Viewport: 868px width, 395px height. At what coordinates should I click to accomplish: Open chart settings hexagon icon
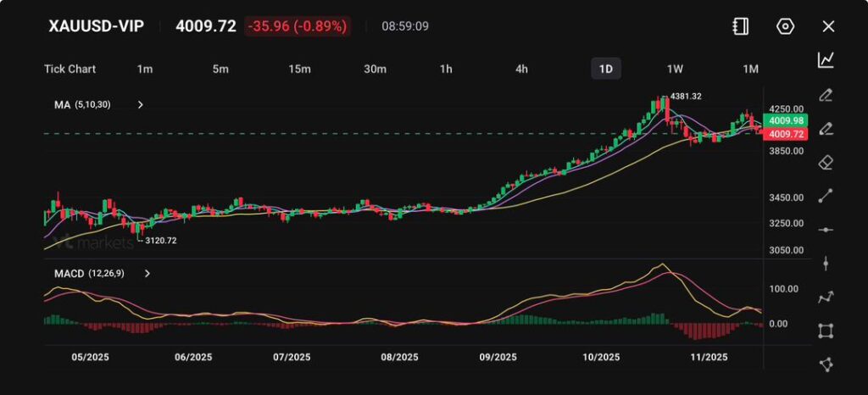click(785, 26)
